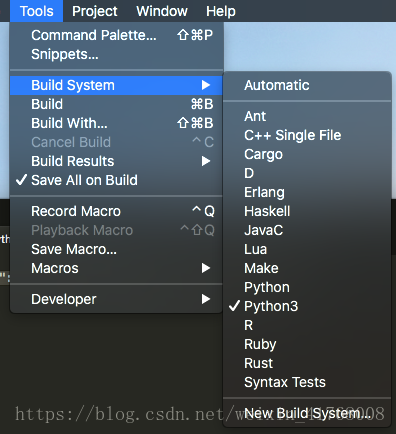
Task: Open the Developer submenu
Action: tap(116, 299)
